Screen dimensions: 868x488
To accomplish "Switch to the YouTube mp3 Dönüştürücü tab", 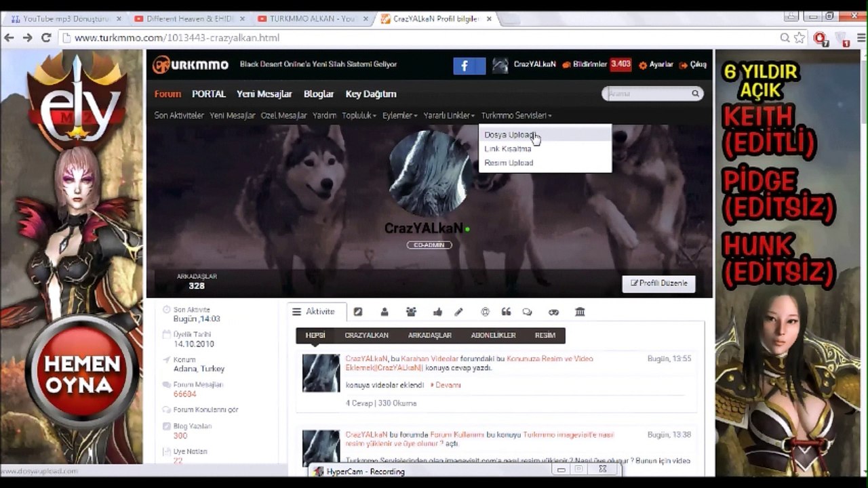I will point(64,19).
